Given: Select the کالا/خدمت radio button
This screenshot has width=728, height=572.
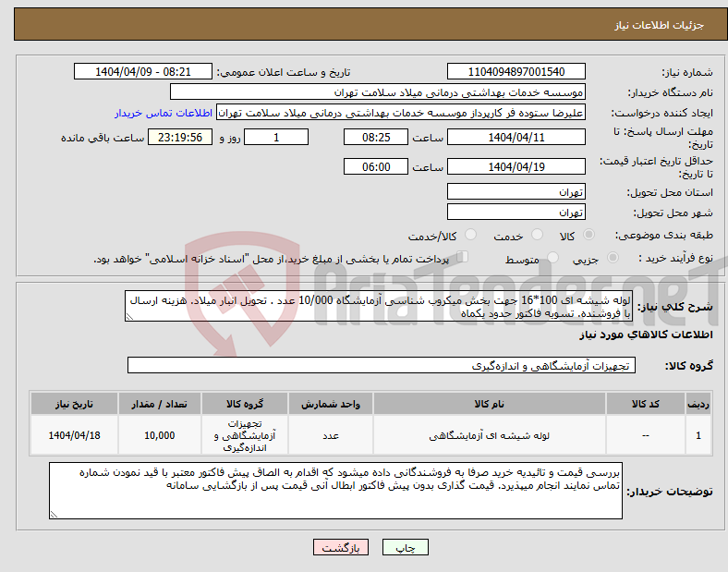Looking at the screenshot, I should point(470,235).
